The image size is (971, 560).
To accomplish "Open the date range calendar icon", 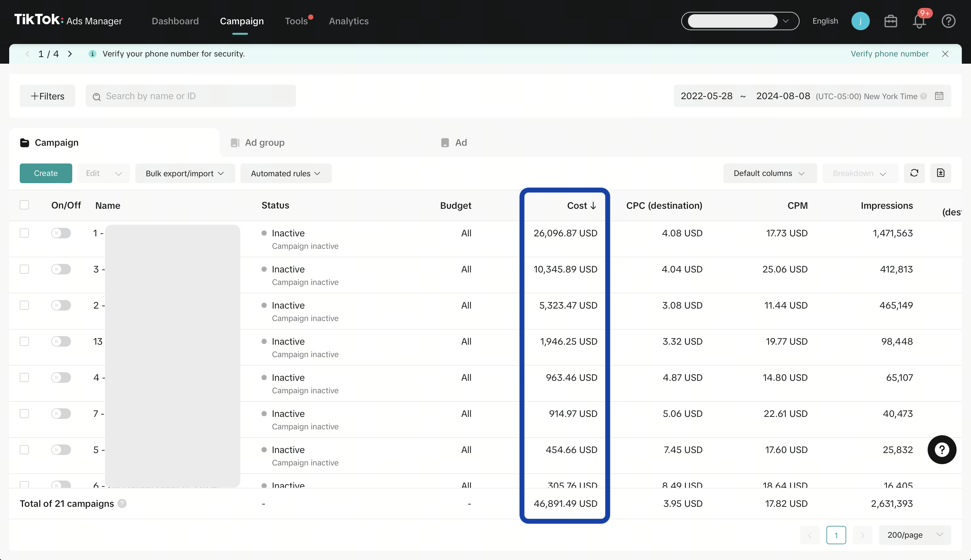I will [x=939, y=96].
